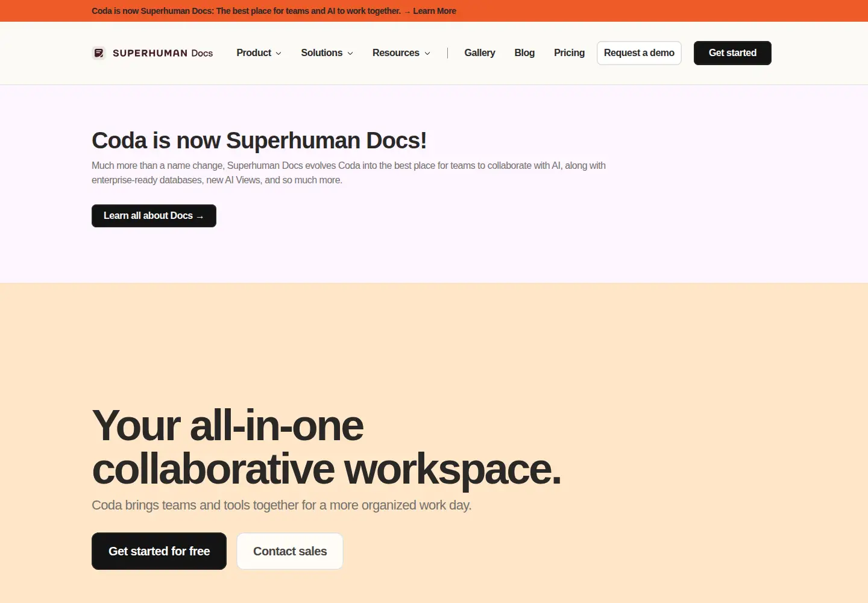Click the Get started button in header
This screenshot has width=868, height=603.
(x=732, y=53)
